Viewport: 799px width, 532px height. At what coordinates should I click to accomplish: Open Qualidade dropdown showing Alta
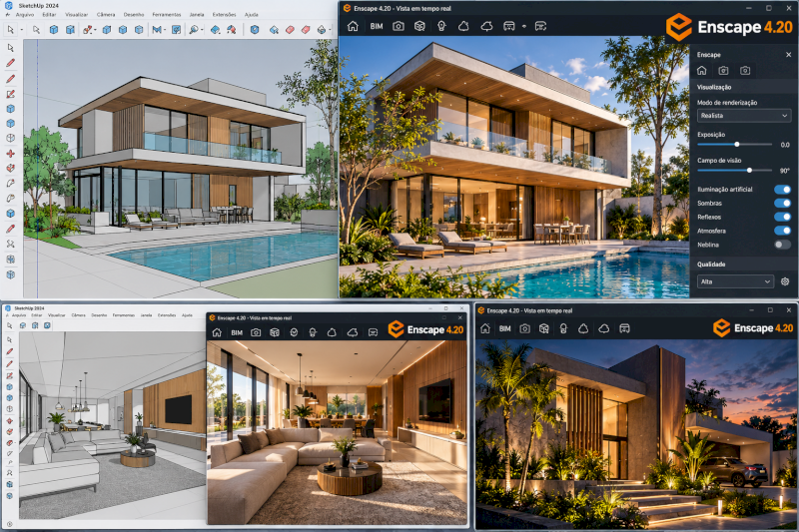point(735,281)
